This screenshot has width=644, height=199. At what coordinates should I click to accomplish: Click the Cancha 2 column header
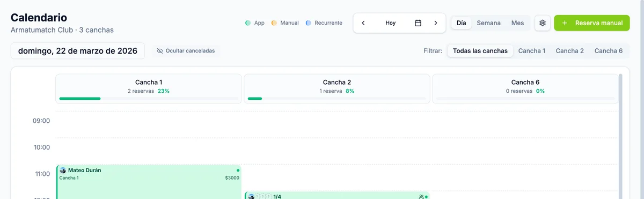point(337,89)
